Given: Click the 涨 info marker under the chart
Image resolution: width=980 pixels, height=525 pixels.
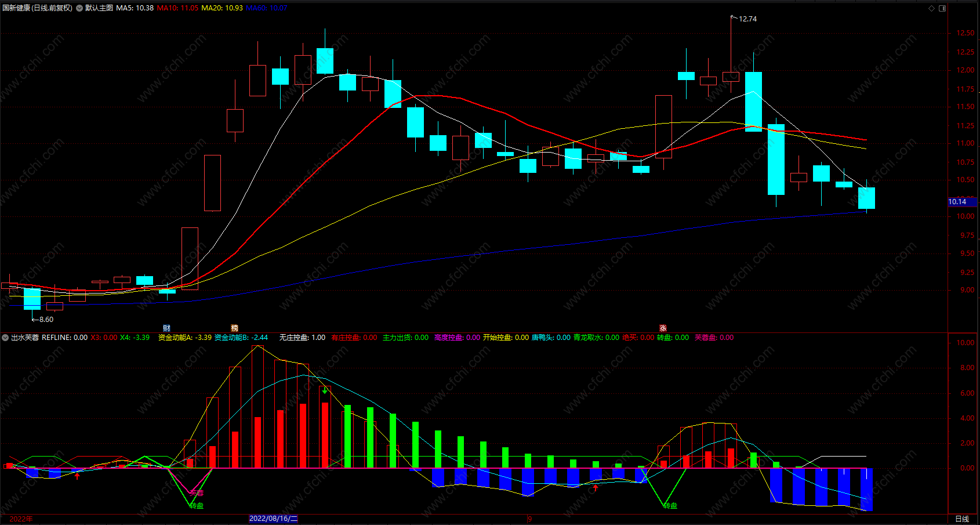Looking at the screenshot, I should (x=663, y=328).
